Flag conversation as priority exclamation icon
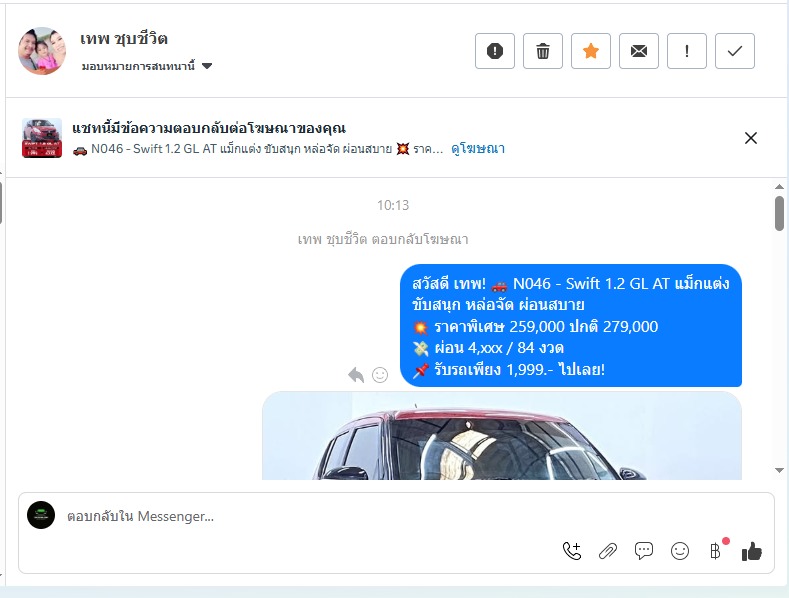789x598 pixels. pos(687,51)
